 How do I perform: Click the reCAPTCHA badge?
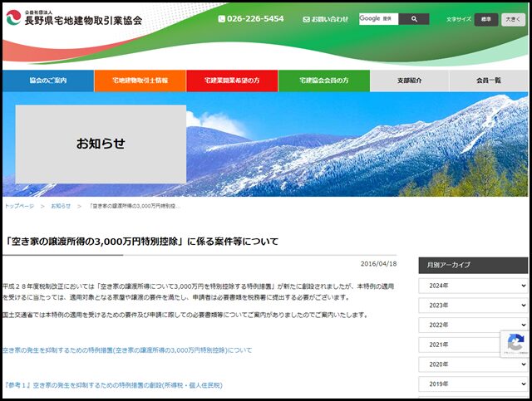point(515,344)
